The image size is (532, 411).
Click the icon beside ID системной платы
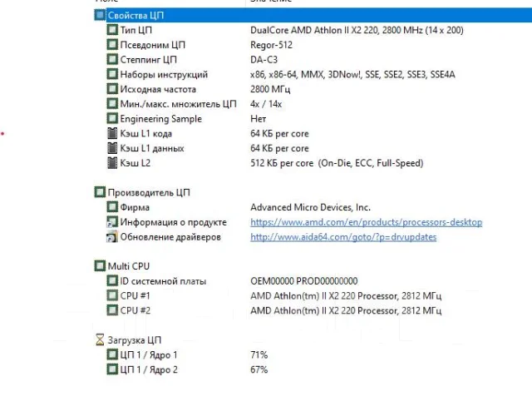(112, 281)
